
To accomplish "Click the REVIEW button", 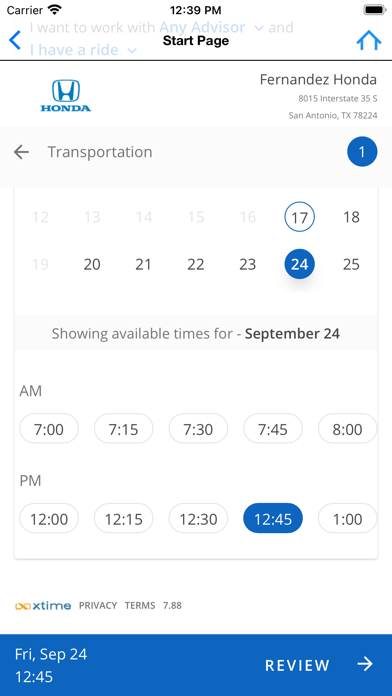I will tap(297, 665).
